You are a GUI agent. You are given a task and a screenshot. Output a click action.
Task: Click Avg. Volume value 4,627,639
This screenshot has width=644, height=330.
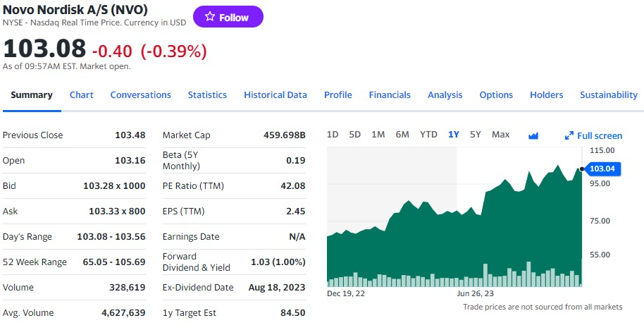click(123, 313)
